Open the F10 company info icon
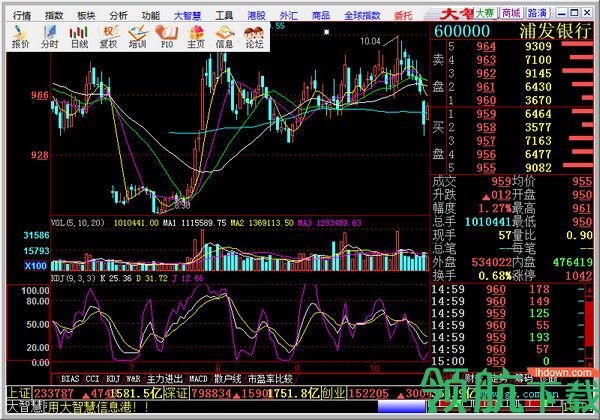 [x=167, y=37]
